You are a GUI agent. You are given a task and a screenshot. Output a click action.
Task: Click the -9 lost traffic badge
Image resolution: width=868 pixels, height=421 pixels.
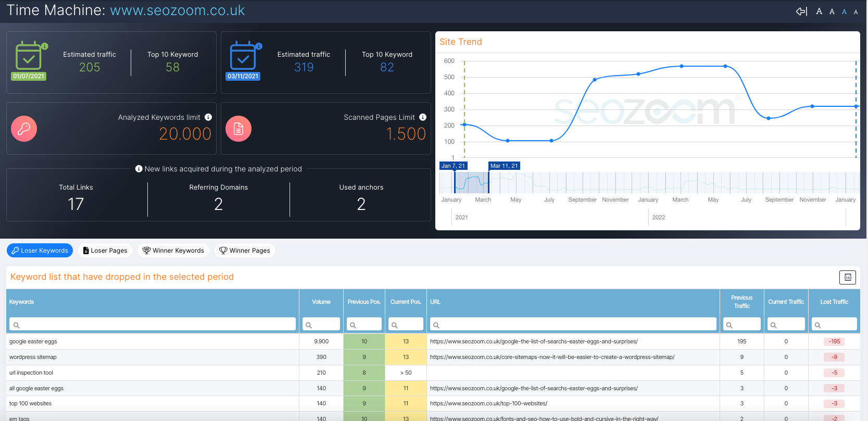834,357
